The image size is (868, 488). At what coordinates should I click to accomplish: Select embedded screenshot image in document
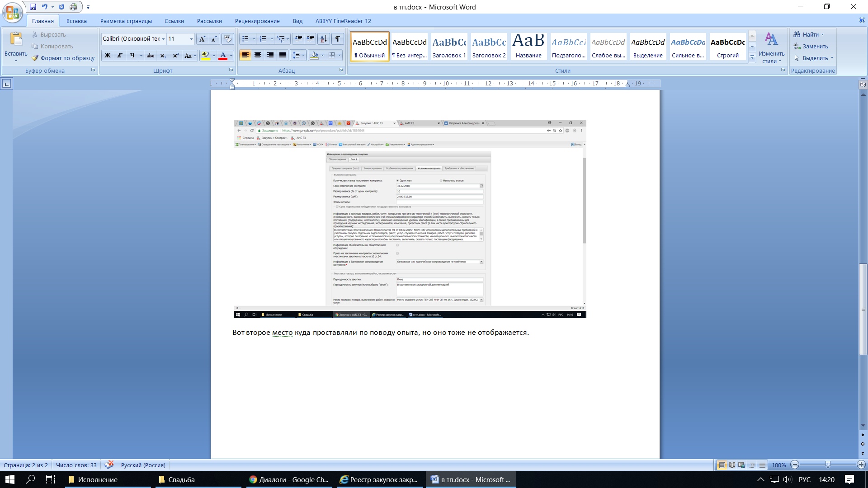click(x=410, y=219)
